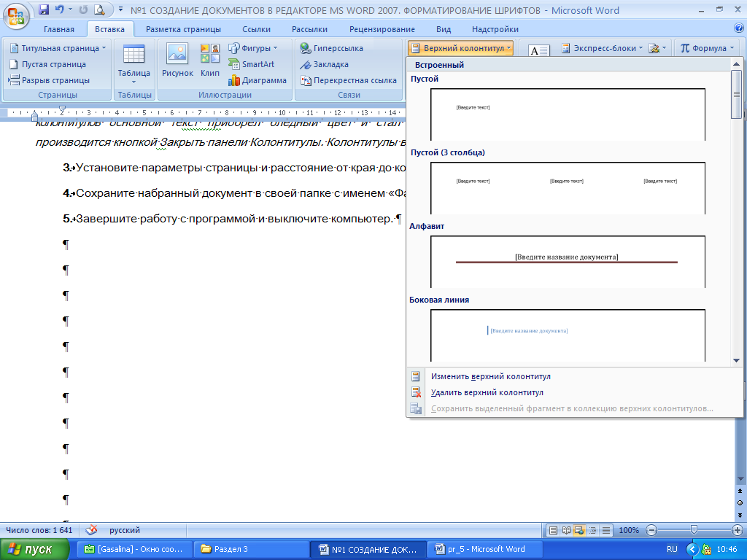
Task: Open Customize Quick Access Toolbar arrow
Action: click(120, 9)
